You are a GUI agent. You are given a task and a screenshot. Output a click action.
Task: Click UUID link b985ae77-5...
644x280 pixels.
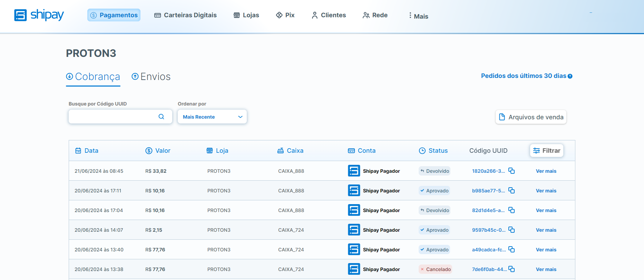488,191
